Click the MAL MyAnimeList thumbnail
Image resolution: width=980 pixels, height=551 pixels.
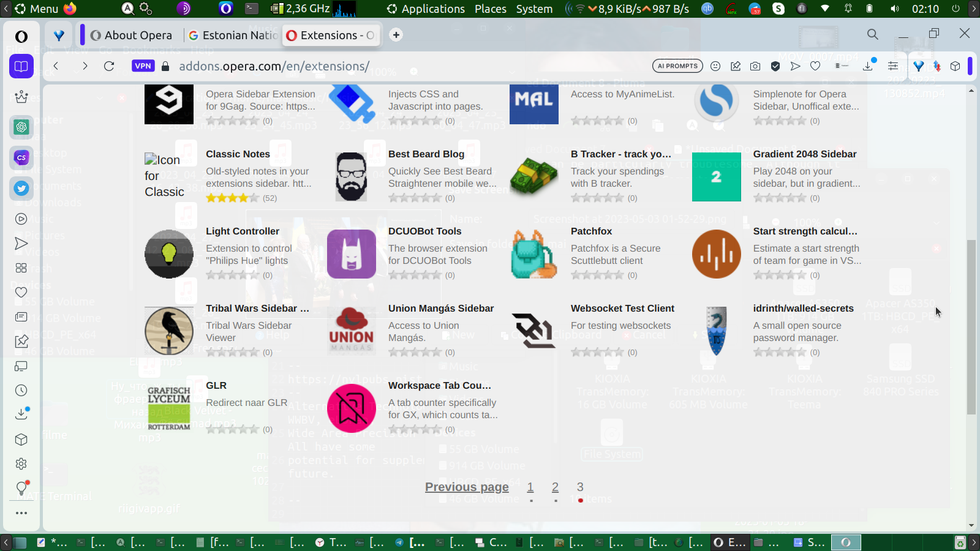[534, 104]
